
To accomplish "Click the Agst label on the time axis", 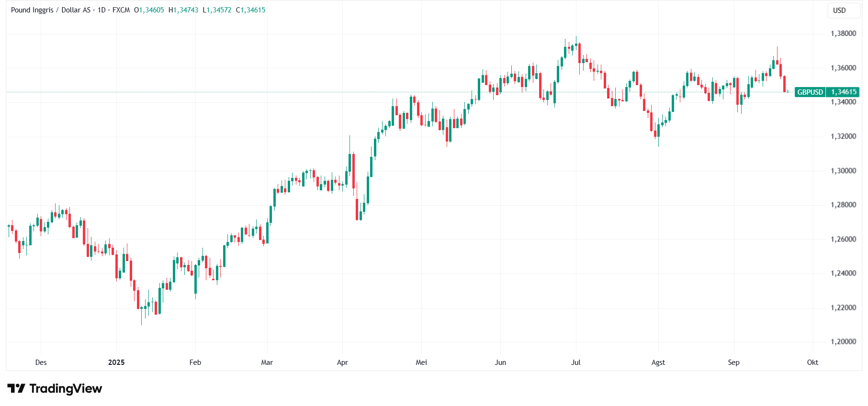I will coord(658,362).
